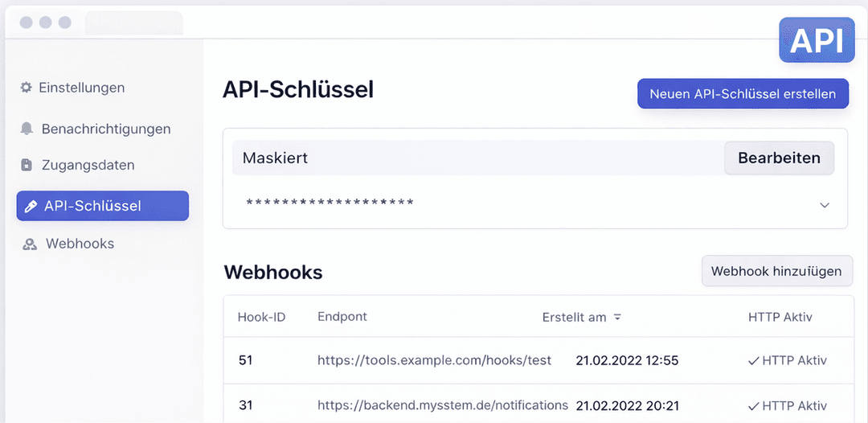Open Webhooks section from the sidebar

point(80,244)
